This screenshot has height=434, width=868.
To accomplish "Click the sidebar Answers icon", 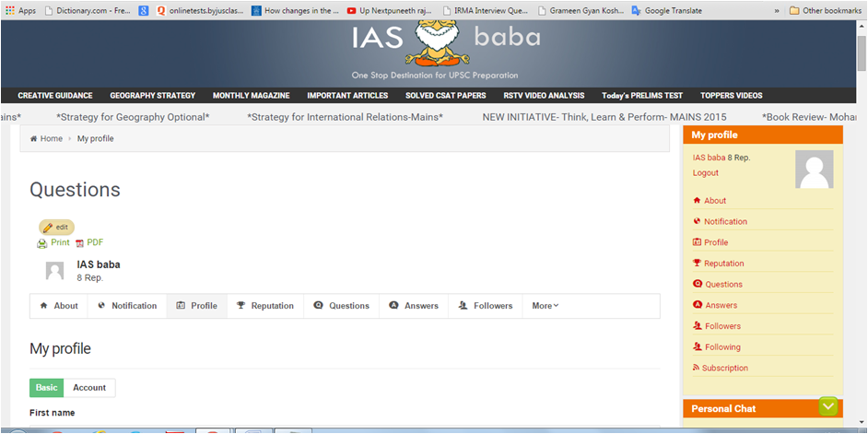I will click(x=698, y=305).
